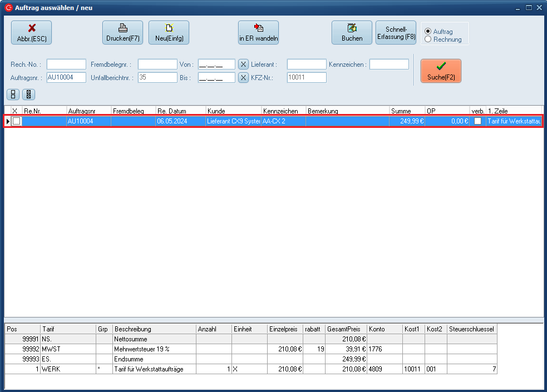The width and height of the screenshot is (547, 392).
Task: Click into the Kennzeichen input field
Action: (389, 64)
